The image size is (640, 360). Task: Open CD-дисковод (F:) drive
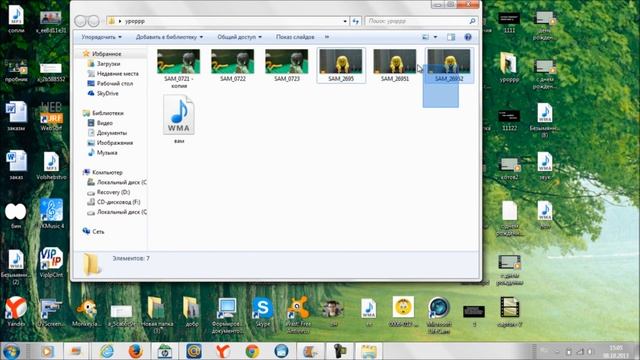click(x=118, y=202)
